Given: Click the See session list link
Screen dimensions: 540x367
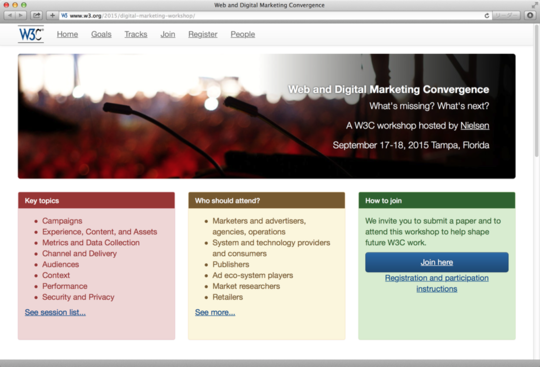Looking at the screenshot, I should click(x=55, y=312).
